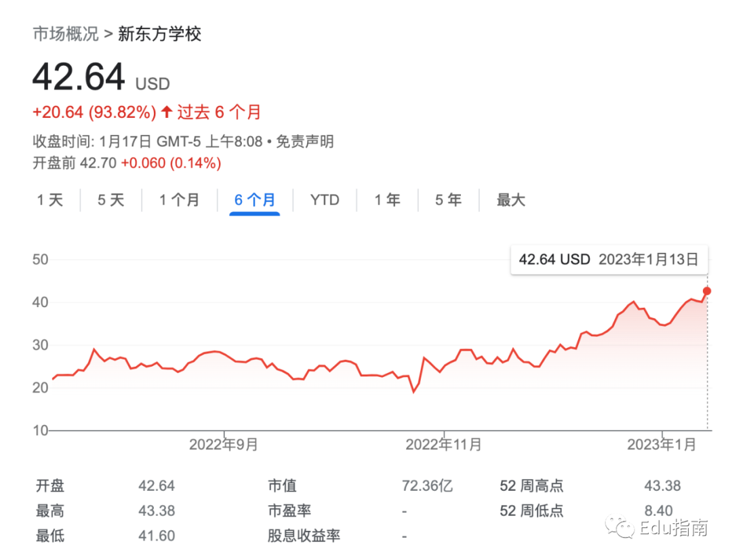The image size is (732, 560).
Task: Click the 开盘 value 42.64
Action: [157, 485]
